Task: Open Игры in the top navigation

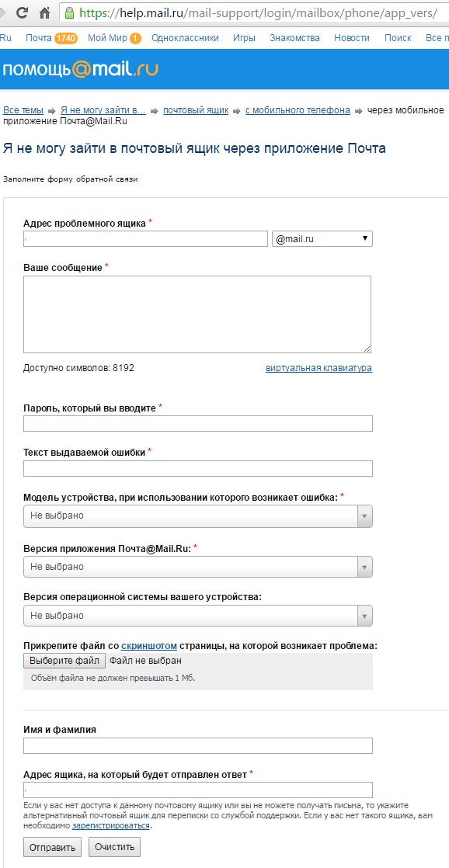Action: coord(244,38)
